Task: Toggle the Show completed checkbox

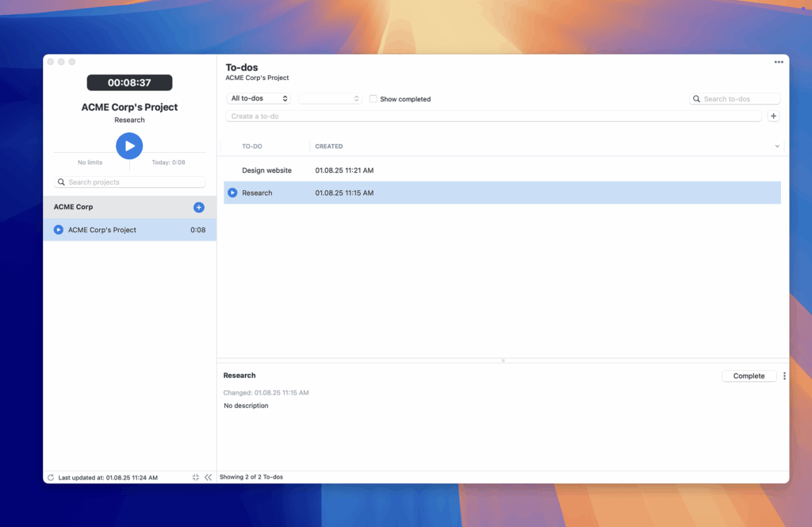Action: click(x=373, y=98)
